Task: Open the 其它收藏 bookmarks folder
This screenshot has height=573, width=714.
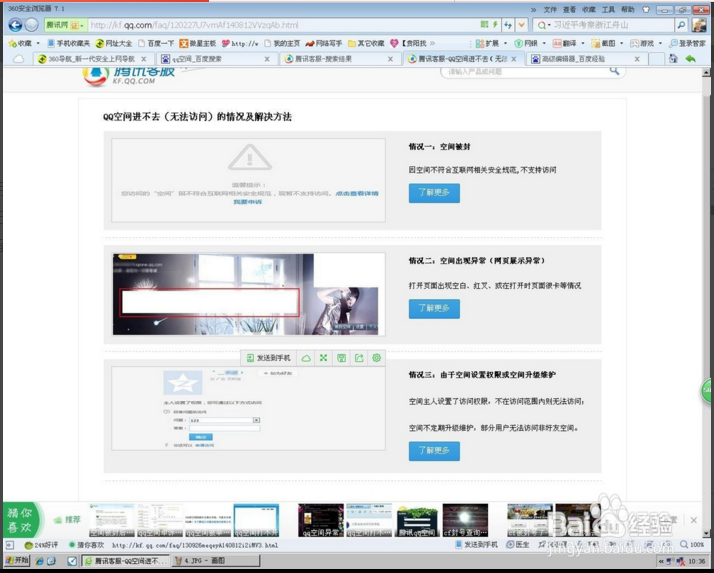Action: [x=366, y=43]
